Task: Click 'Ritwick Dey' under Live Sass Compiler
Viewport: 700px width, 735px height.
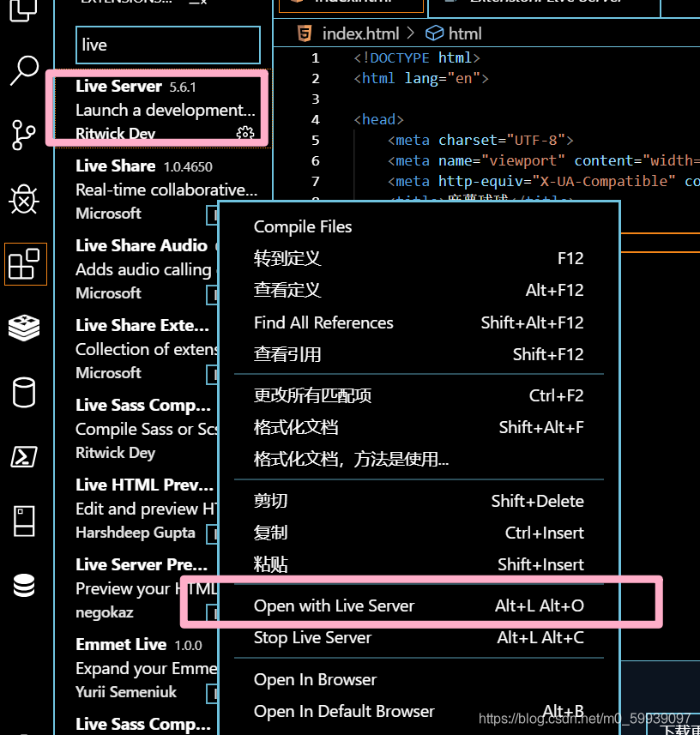Action: pos(115,453)
